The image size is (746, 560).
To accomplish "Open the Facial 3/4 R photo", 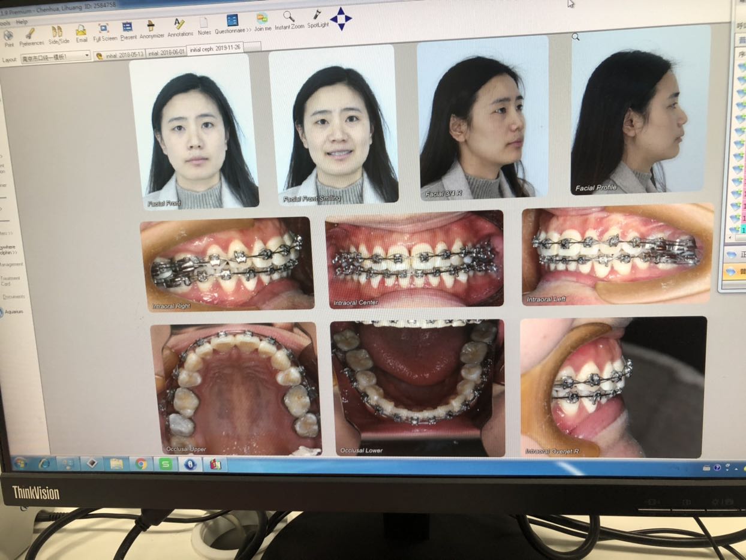I will point(483,118).
